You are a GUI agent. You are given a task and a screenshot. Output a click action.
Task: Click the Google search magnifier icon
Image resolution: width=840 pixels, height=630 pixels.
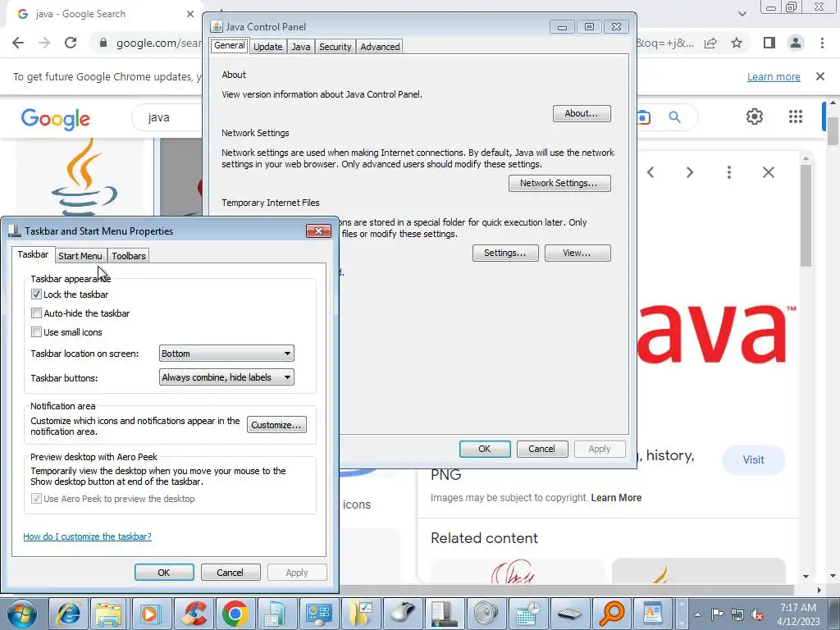[674, 116]
